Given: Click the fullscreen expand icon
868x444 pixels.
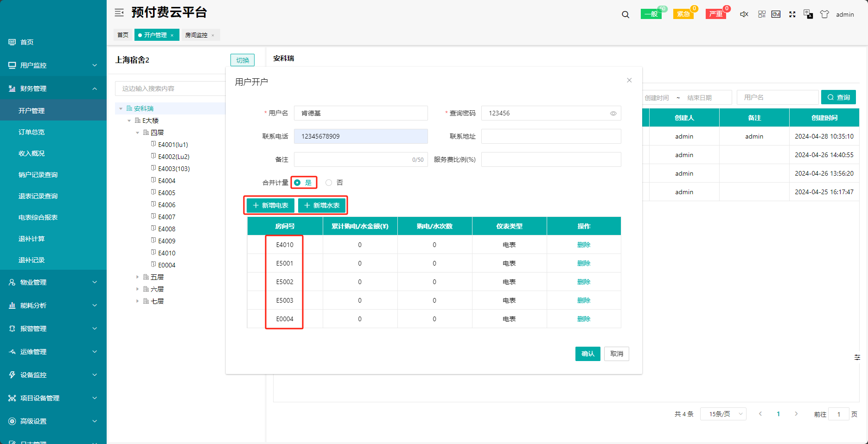Looking at the screenshot, I should click(x=792, y=14).
